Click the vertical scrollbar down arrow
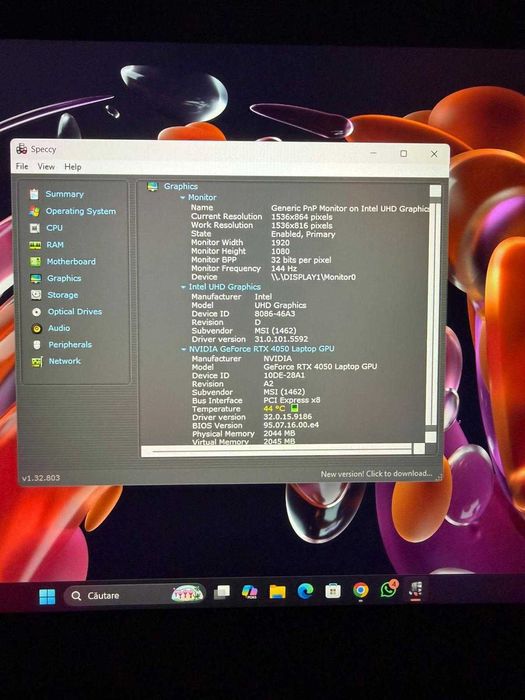Viewport: 525px width, 700px height. (x=430, y=437)
